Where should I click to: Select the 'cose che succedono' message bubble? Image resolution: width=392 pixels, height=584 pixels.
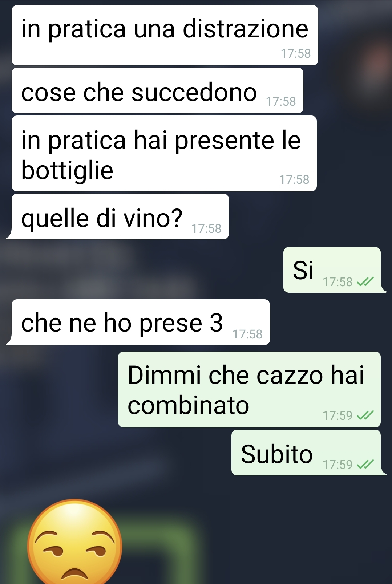click(157, 90)
